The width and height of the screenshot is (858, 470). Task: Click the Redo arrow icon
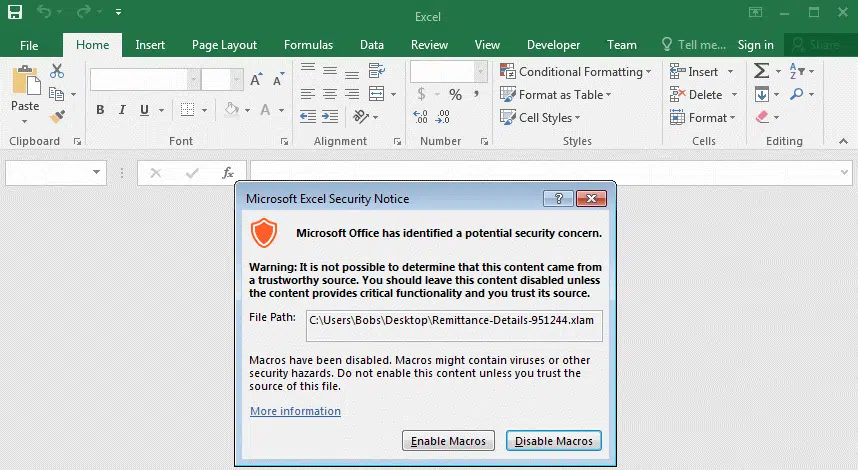(x=84, y=11)
